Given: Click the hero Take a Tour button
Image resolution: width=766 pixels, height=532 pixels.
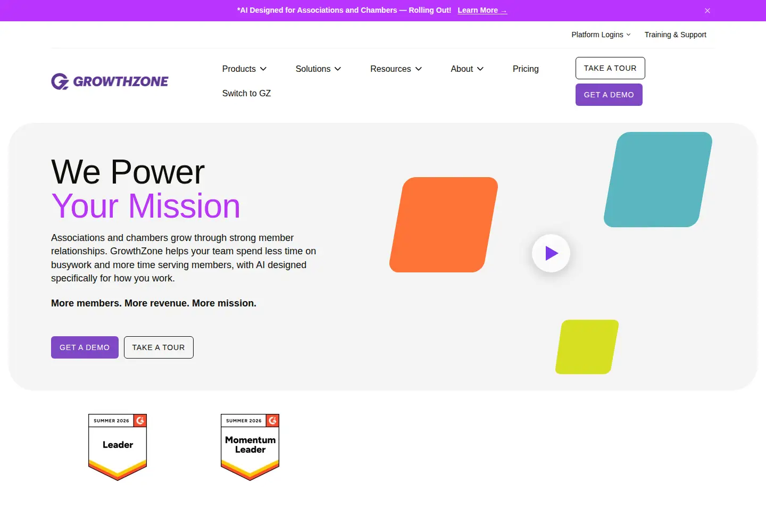Looking at the screenshot, I should pos(159,347).
